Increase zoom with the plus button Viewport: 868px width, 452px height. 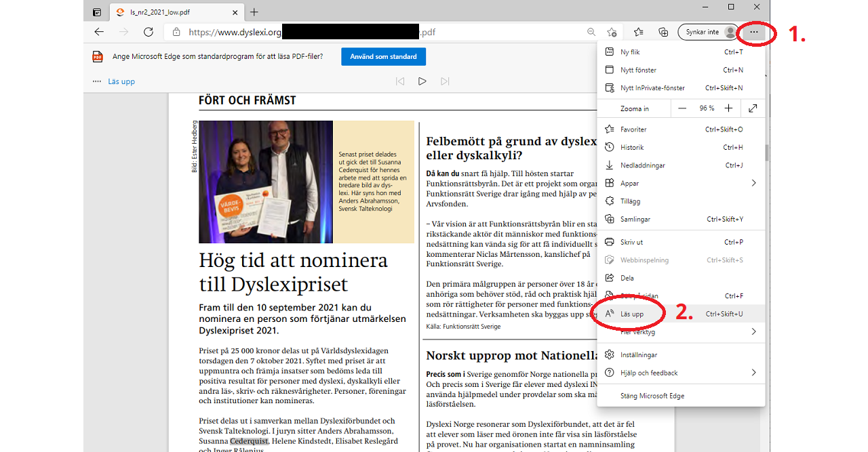[x=728, y=108]
